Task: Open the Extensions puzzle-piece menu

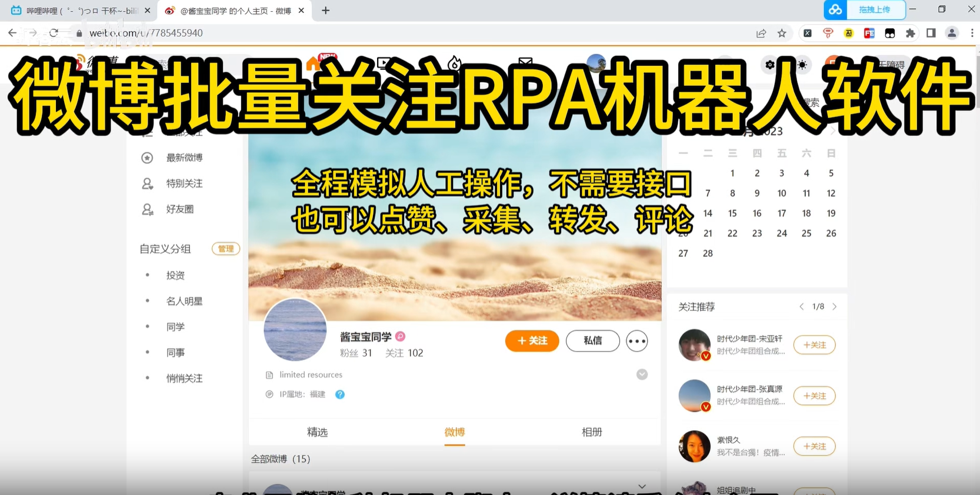Action: click(x=911, y=34)
